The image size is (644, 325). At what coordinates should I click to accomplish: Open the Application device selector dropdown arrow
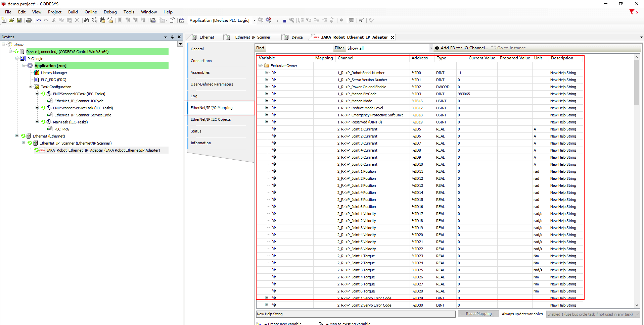pyautogui.click(x=254, y=20)
